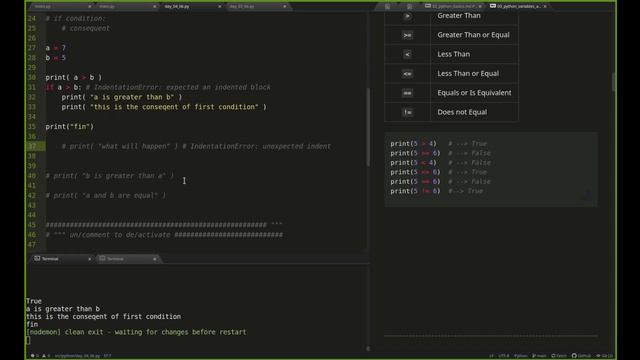
Task: Click print(5 > 4) in preview code block
Action: pos(413,144)
